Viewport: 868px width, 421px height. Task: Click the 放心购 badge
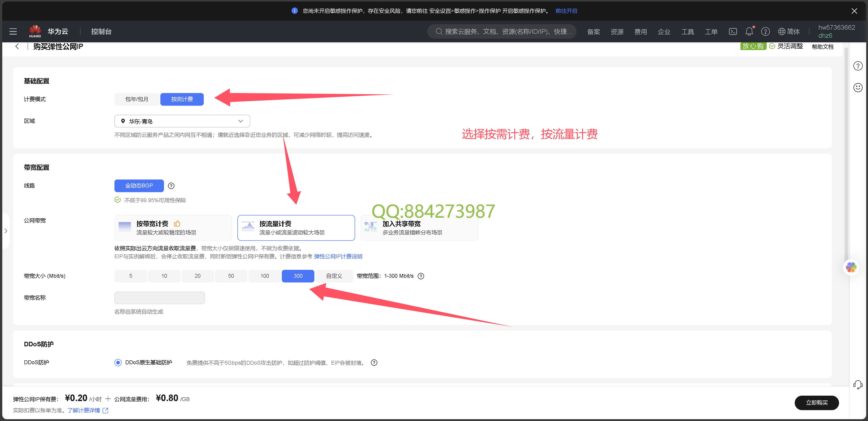click(x=753, y=46)
